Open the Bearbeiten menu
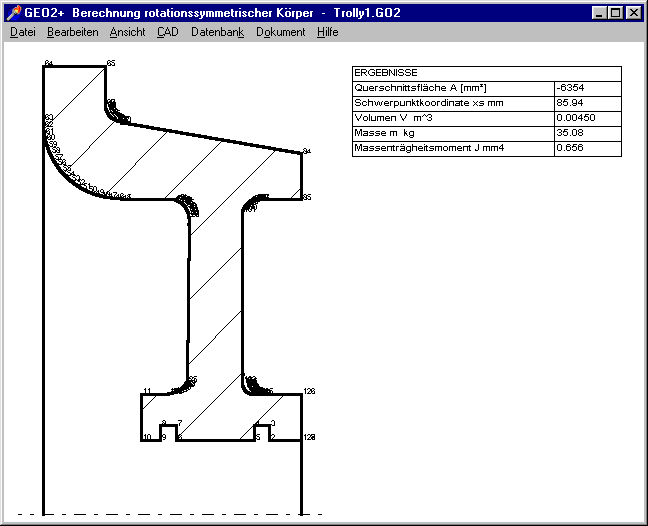 coord(72,32)
